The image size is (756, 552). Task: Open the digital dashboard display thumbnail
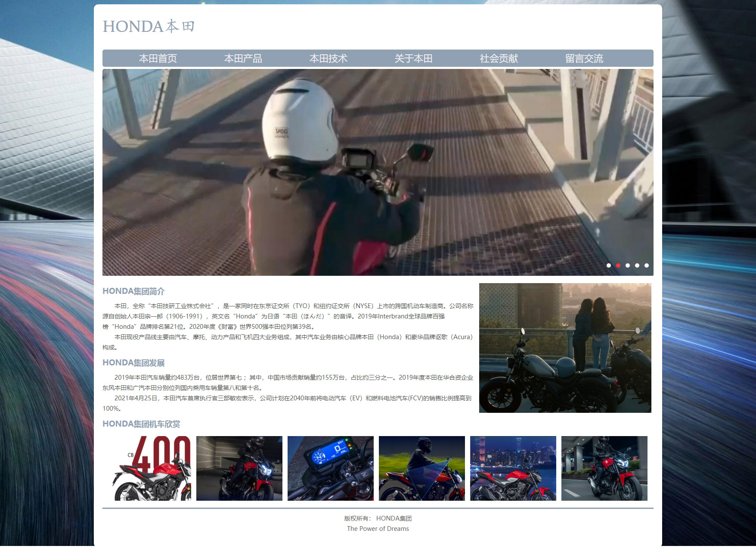(331, 468)
